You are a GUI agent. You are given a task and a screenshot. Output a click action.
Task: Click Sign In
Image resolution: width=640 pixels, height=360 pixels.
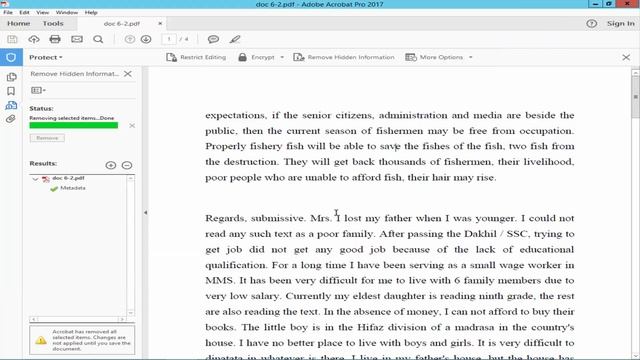[x=620, y=24]
